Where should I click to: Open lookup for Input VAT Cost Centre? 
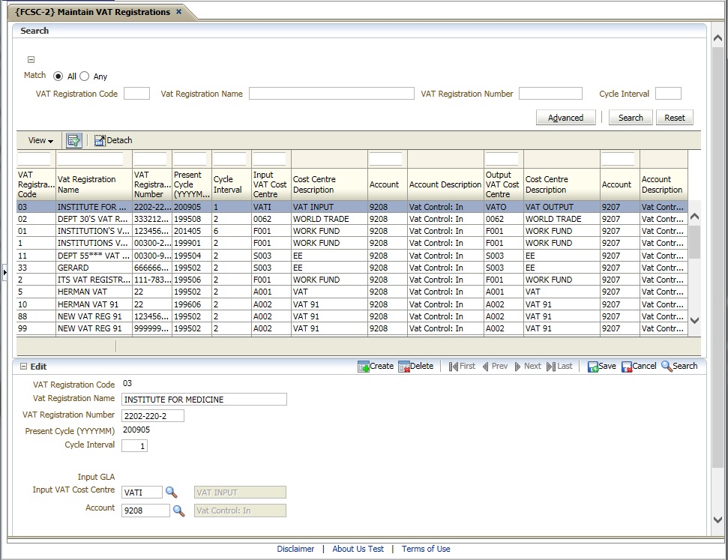pos(172,493)
